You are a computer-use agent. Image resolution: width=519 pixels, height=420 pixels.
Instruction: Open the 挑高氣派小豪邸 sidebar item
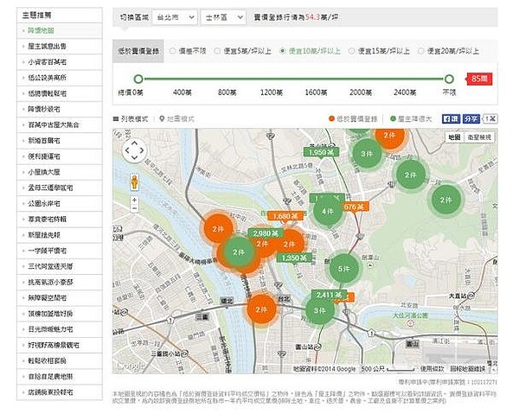tap(50, 282)
